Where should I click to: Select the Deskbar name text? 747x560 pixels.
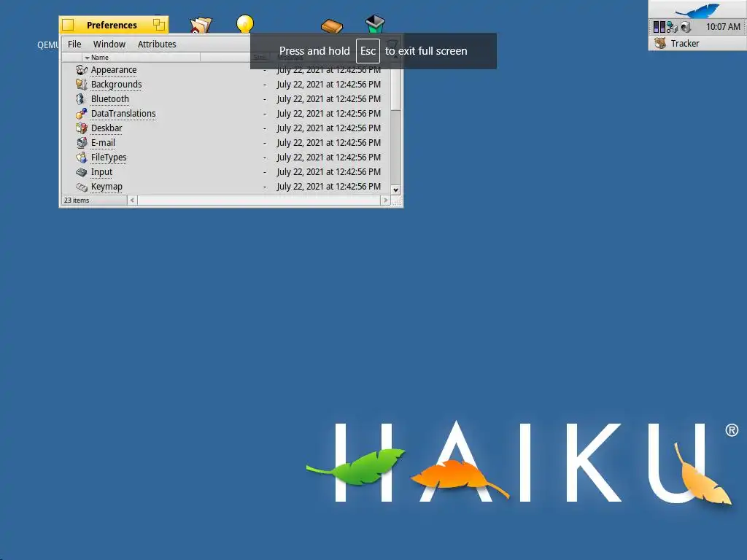(x=107, y=128)
